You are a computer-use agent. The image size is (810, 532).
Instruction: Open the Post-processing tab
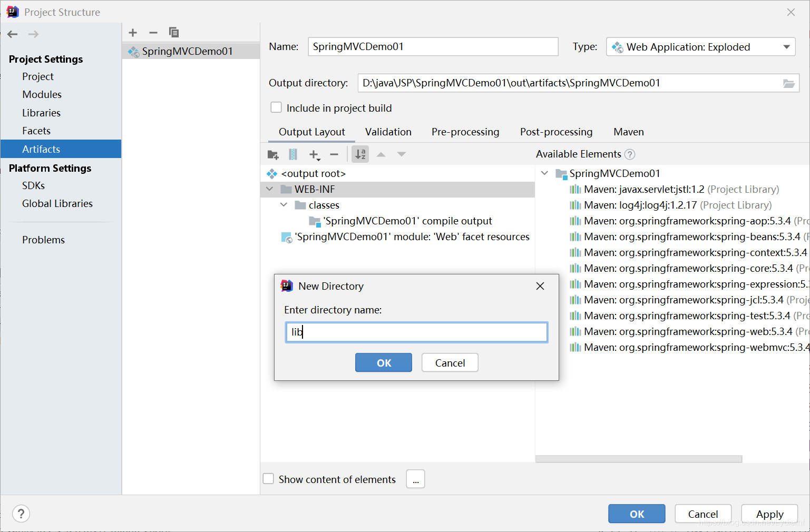pyautogui.click(x=556, y=132)
